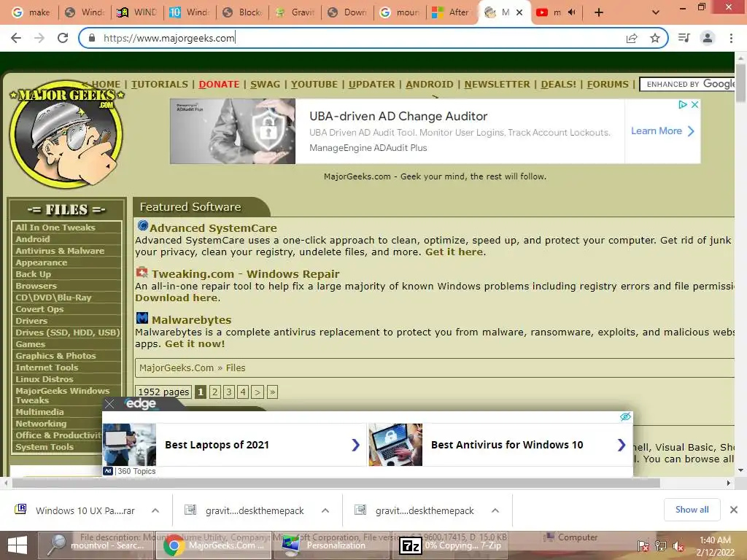Click Show all downloads button
Viewport: 747px width, 560px height.
point(692,510)
